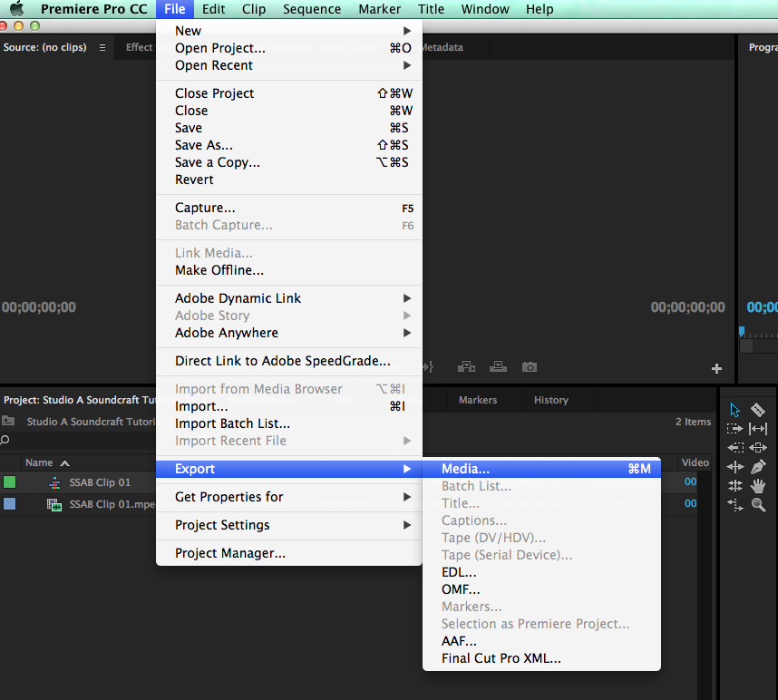Open the Sequence menu
778x700 pixels.
coord(312,9)
